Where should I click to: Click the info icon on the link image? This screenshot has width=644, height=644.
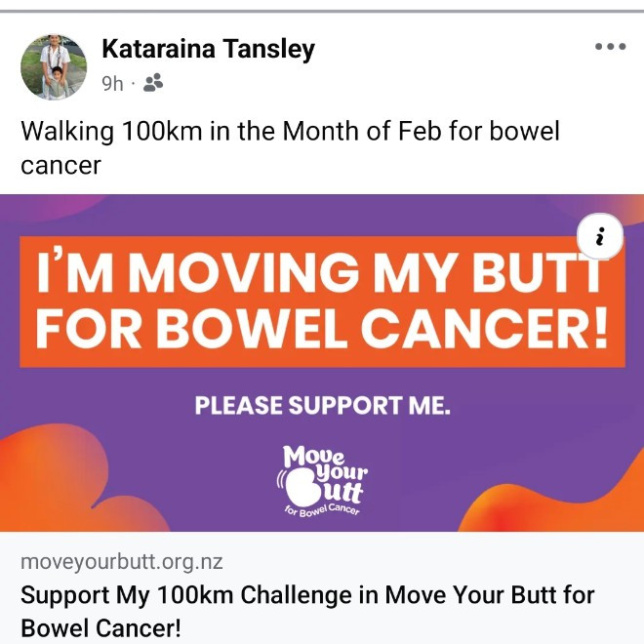[x=600, y=237]
